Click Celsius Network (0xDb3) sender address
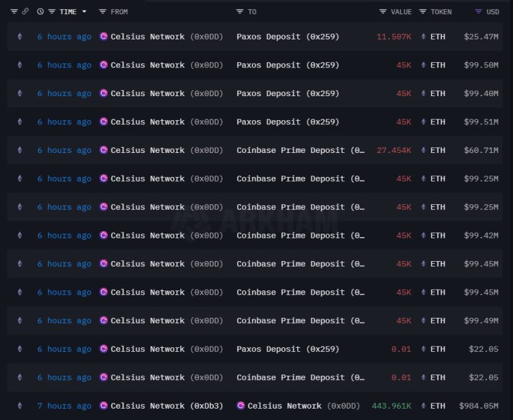 pyautogui.click(x=166, y=406)
